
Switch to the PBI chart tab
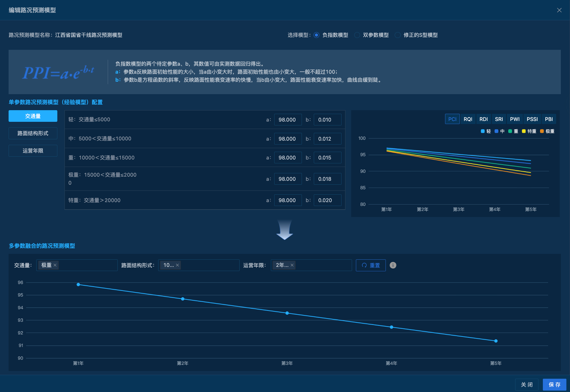[549, 119]
